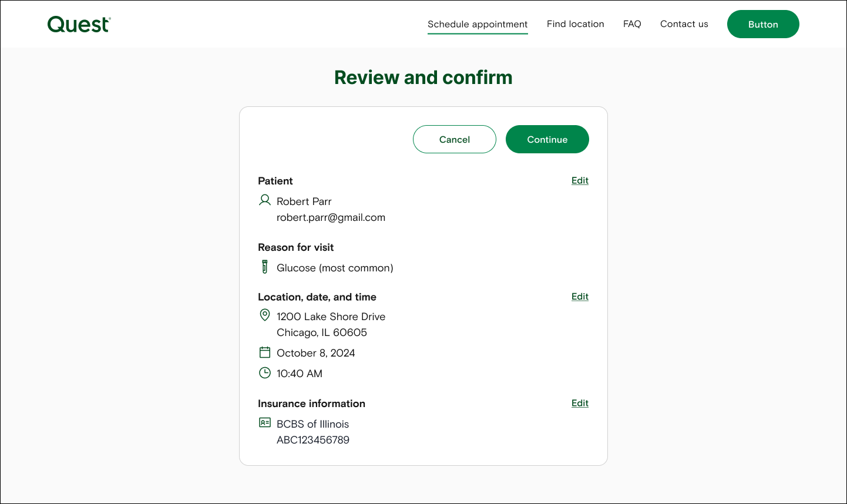
Task: Click the patient person icon
Action: coord(265,200)
